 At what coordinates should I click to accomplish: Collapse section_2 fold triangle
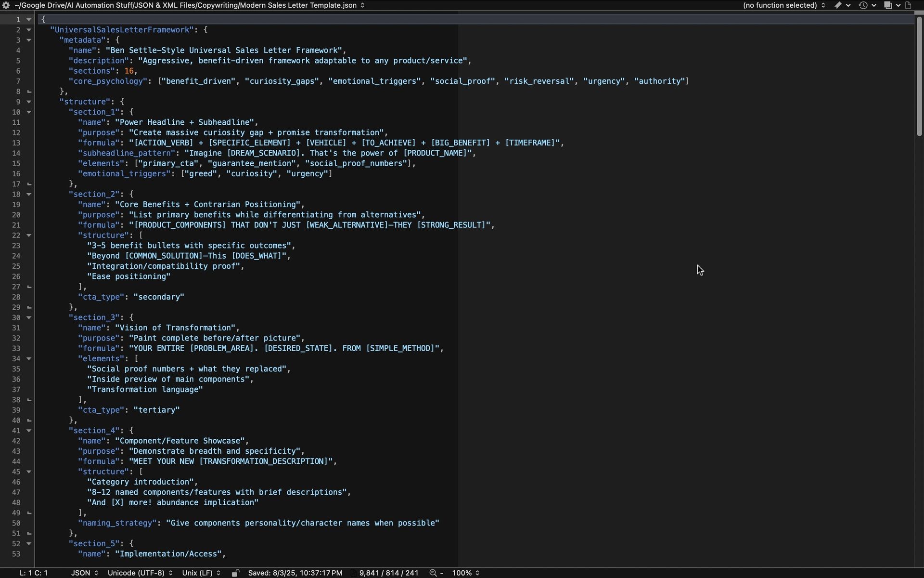click(29, 195)
